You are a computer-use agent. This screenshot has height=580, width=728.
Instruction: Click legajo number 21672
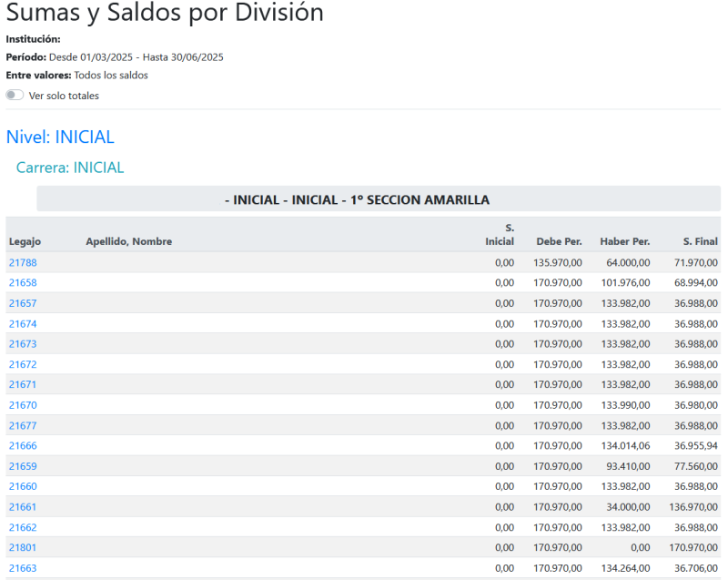coord(23,364)
